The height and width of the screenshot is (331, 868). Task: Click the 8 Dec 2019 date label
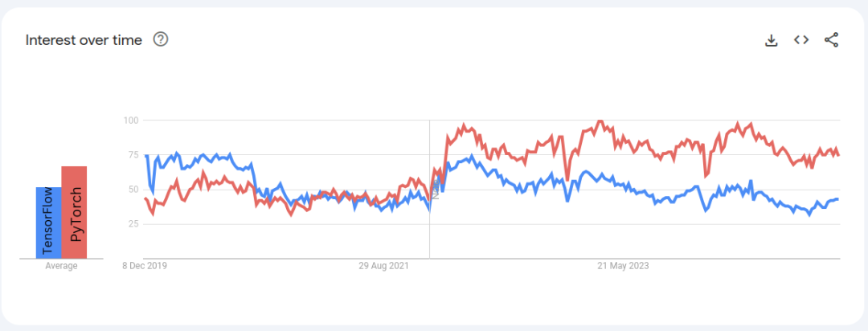pos(145,266)
